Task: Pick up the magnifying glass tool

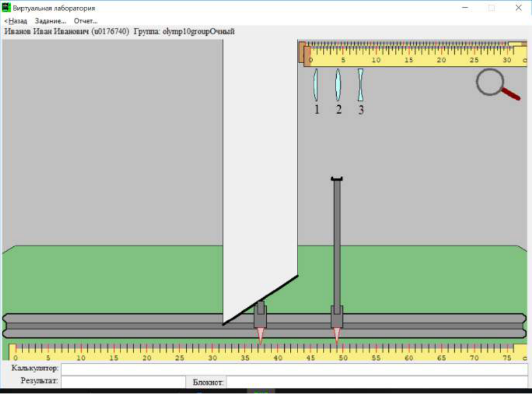Action: [497, 84]
